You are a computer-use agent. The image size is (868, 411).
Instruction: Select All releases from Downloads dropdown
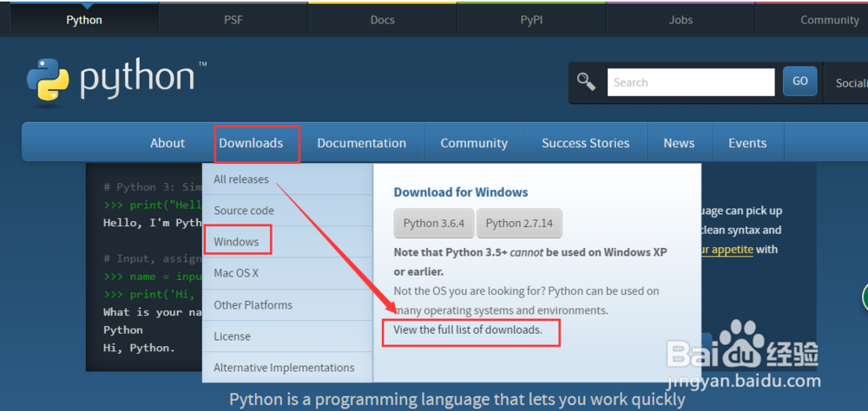click(241, 179)
